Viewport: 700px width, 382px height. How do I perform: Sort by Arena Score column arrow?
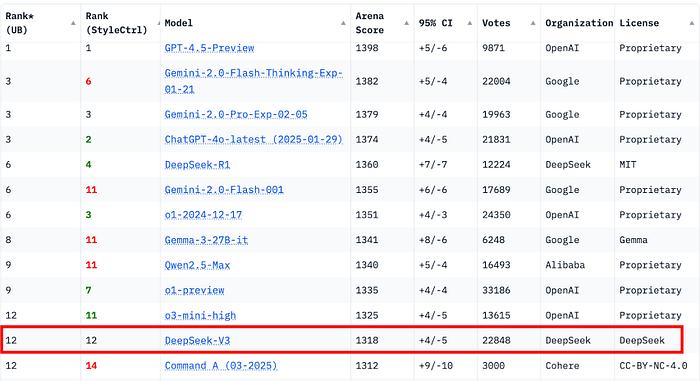pyautogui.click(x=407, y=23)
